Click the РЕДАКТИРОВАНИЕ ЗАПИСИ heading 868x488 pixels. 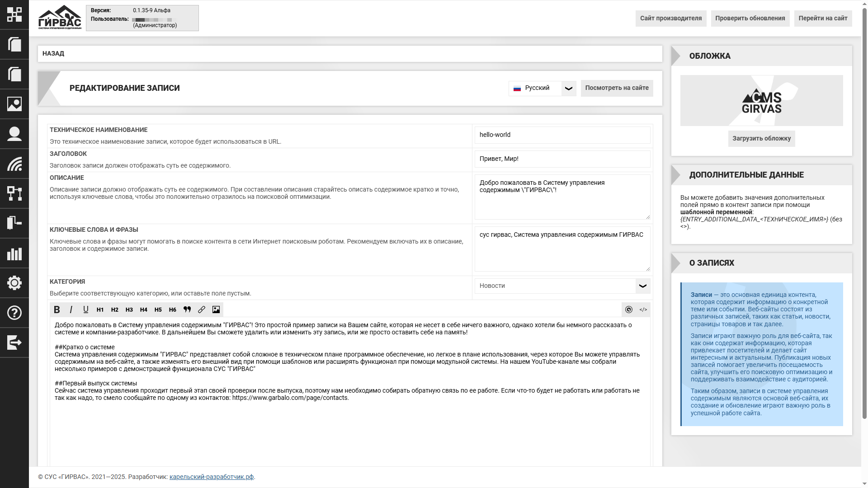pyautogui.click(x=125, y=88)
